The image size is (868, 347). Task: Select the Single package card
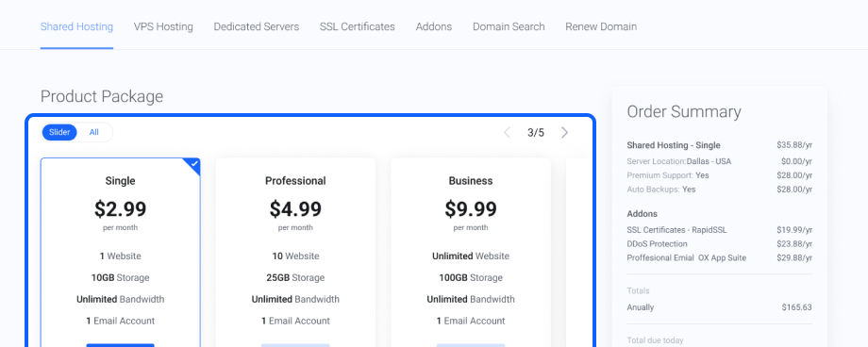click(x=120, y=253)
